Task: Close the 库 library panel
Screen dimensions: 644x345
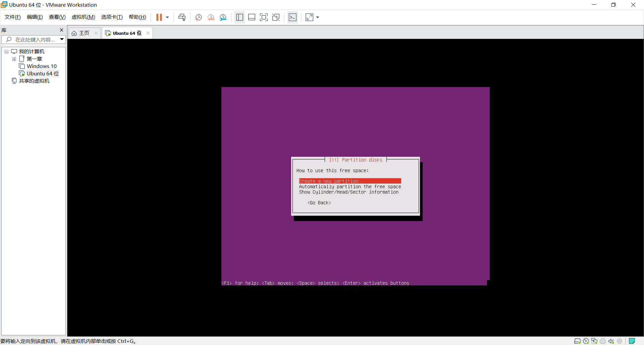Action: (x=61, y=30)
